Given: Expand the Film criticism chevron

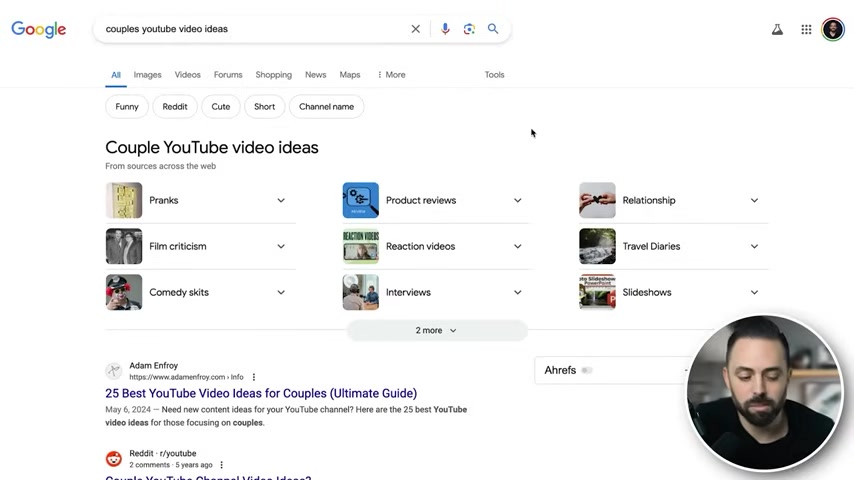Looking at the screenshot, I should click(281, 246).
